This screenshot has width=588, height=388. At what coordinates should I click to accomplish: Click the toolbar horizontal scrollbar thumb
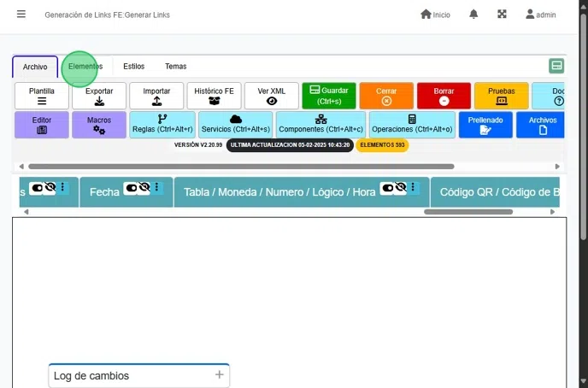click(241, 167)
